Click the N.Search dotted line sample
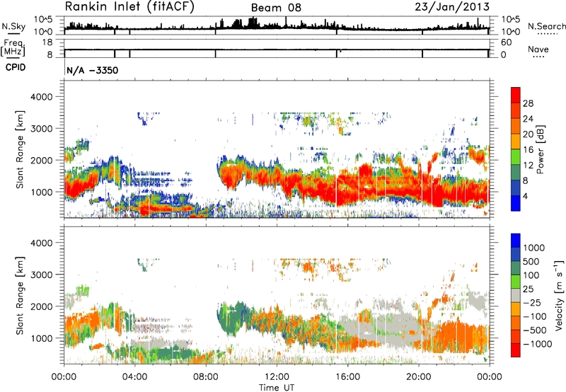Screen dimensions: 566x392 coord(548,34)
